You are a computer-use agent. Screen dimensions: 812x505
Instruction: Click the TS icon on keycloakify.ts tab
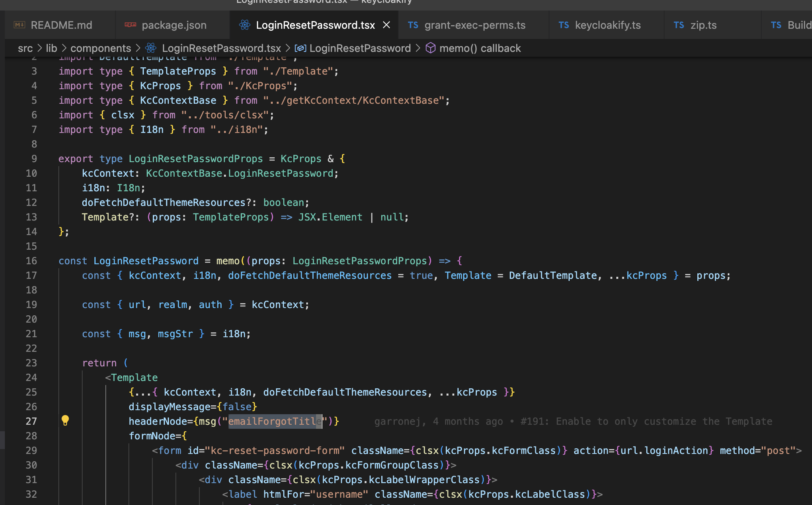click(x=564, y=25)
